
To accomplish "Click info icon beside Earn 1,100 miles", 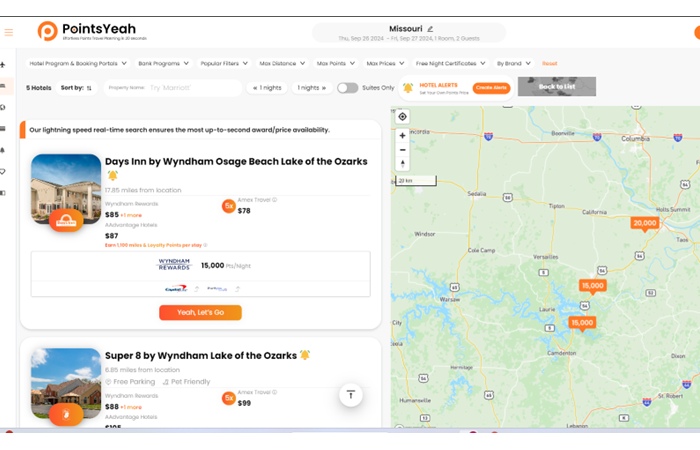I will 205,245.
